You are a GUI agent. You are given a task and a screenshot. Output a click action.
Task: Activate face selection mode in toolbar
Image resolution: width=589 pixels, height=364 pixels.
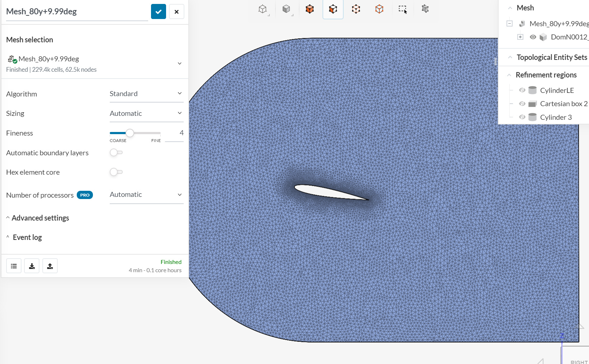[x=333, y=9]
